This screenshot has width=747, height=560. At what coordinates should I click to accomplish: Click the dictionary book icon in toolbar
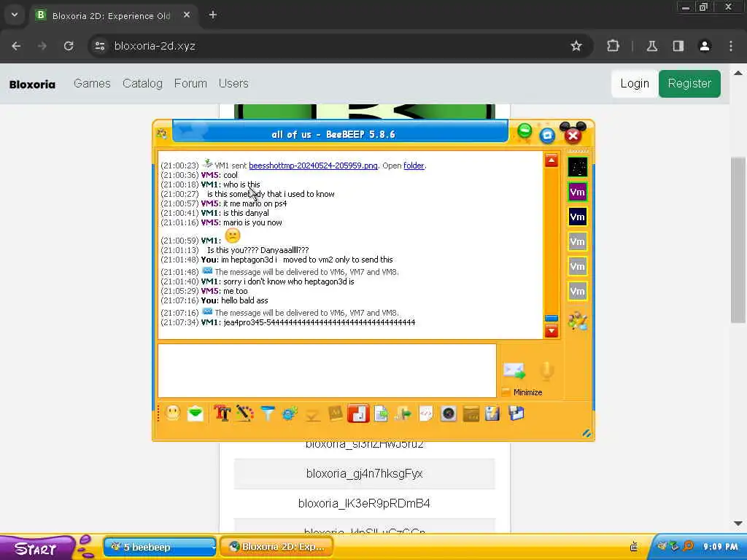point(336,413)
